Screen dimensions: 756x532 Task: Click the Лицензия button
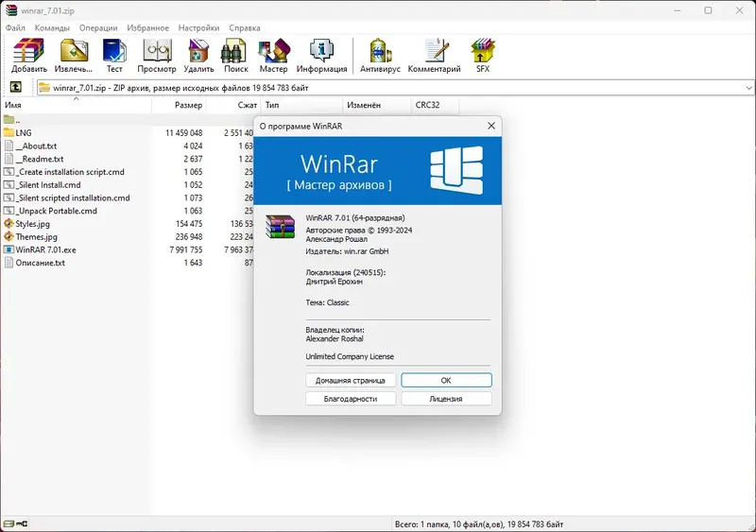point(446,399)
